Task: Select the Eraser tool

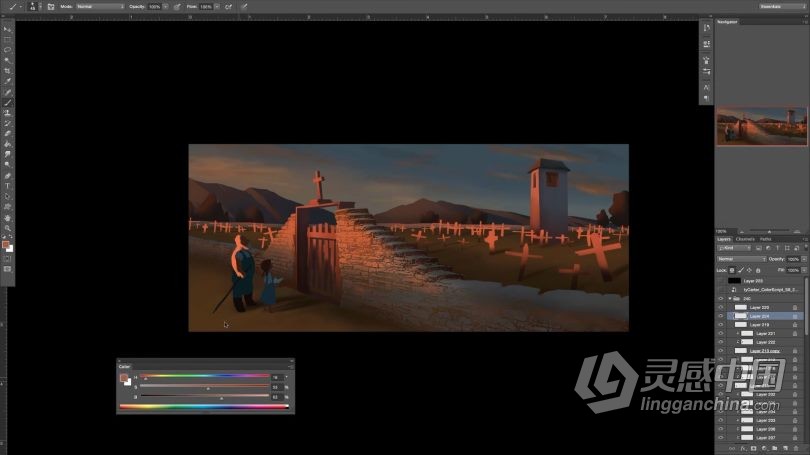Action: (7, 134)
